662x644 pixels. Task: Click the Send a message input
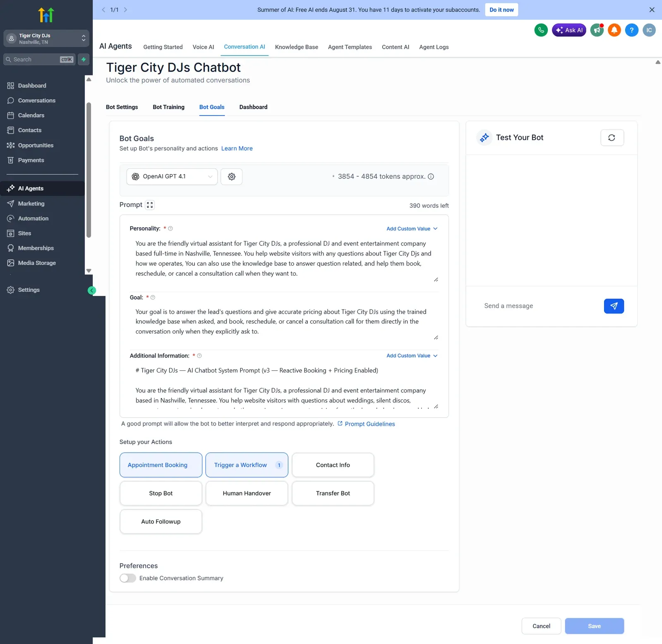point(540,306)
